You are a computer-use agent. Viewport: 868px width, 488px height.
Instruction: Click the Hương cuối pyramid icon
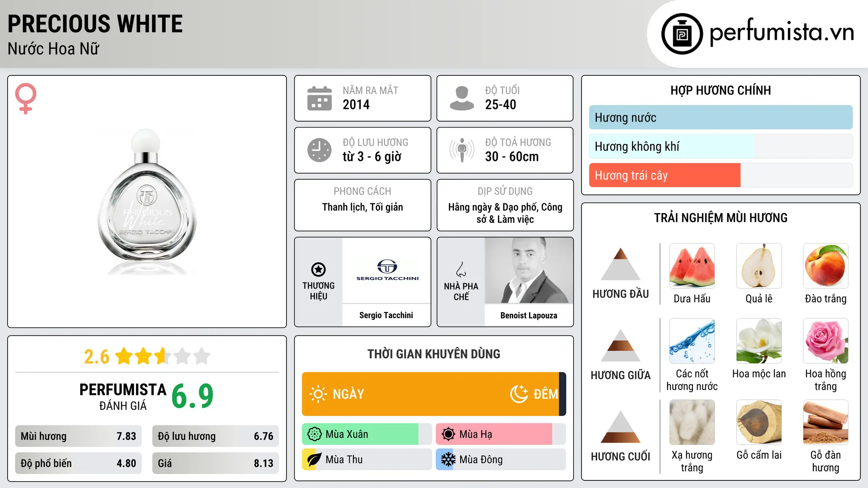[x=621, y=427]
